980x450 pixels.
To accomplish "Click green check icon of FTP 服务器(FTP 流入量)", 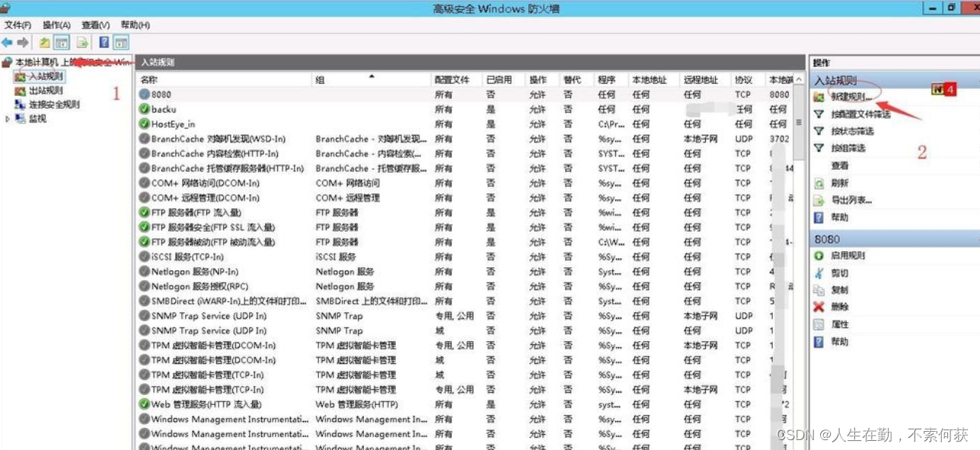I will point(145,212).
